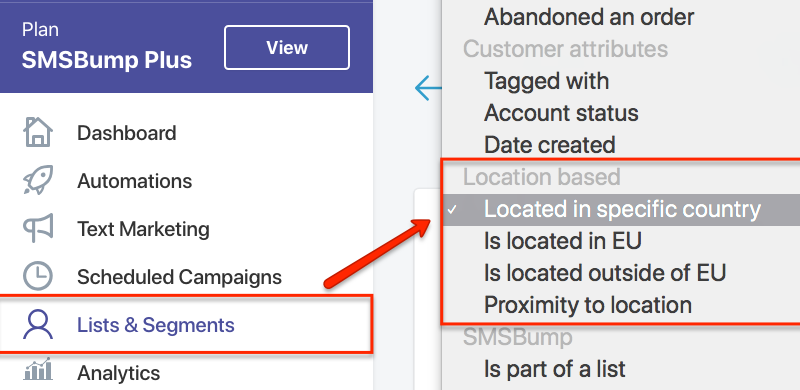Screen dimensions: 800x390
Task: View the SMSBump Plus plan
Action: pyautogui.click(x=287, y=47)
